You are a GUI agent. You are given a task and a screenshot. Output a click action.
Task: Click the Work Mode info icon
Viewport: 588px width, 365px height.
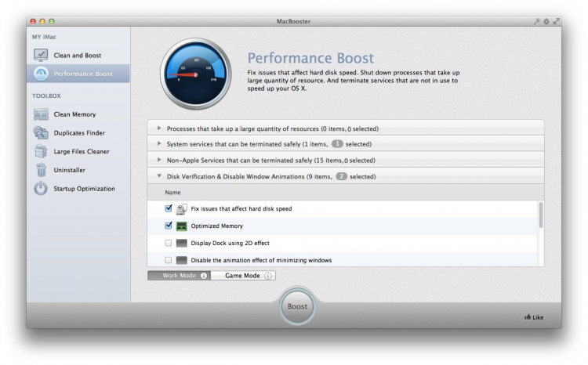[x=204, y=276]
